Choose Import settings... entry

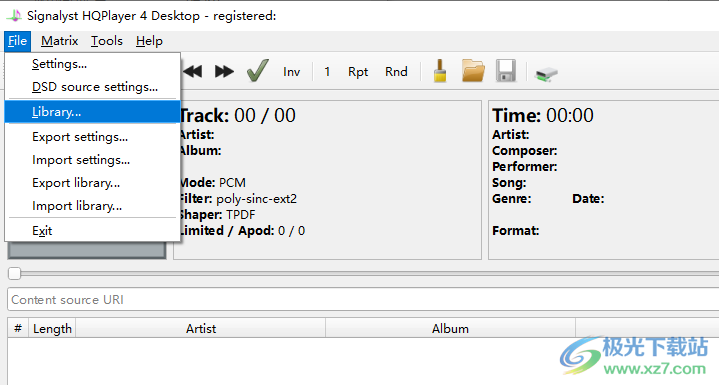pos(92,160)
